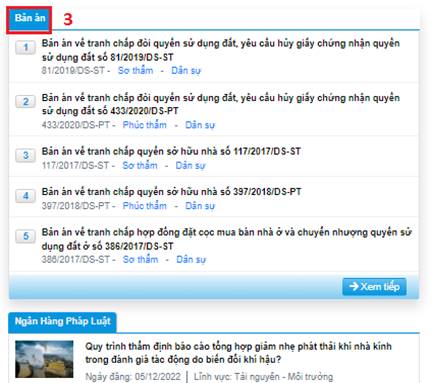Open the Bản án tab
The width and height of the screenshot is (431, 383).
coord(29,19)
